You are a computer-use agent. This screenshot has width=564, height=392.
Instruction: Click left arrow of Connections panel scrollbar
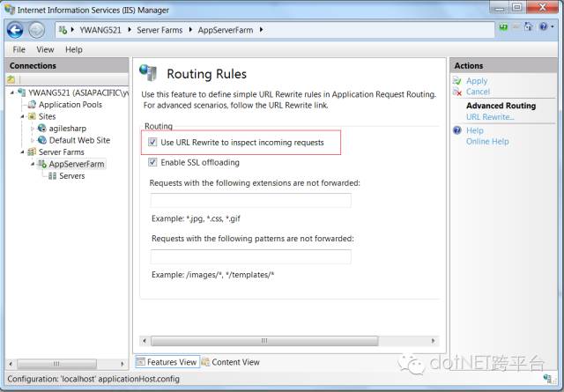11,364
